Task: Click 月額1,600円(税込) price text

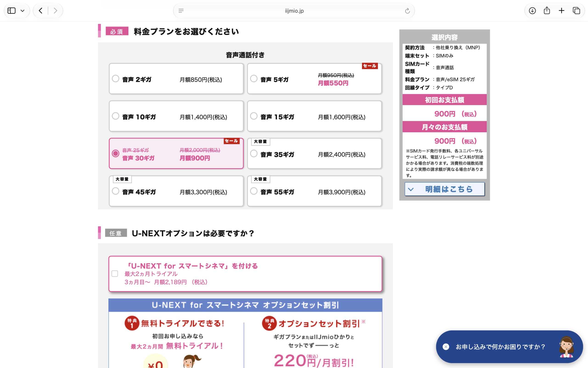Action: [342, 117]
